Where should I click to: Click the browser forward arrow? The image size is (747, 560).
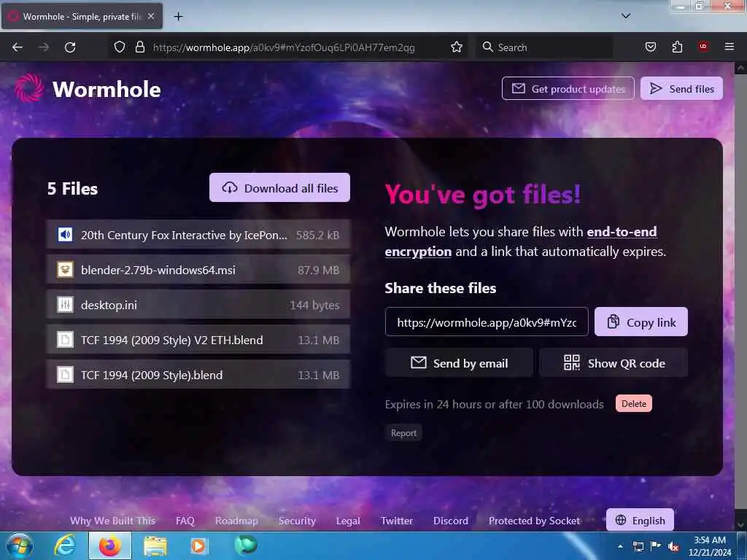44,47
